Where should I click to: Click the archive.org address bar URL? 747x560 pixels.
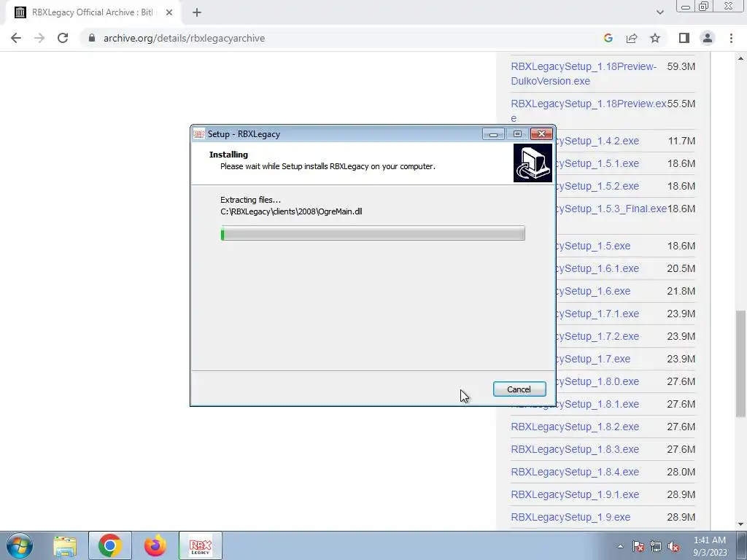tap(184, 38)
